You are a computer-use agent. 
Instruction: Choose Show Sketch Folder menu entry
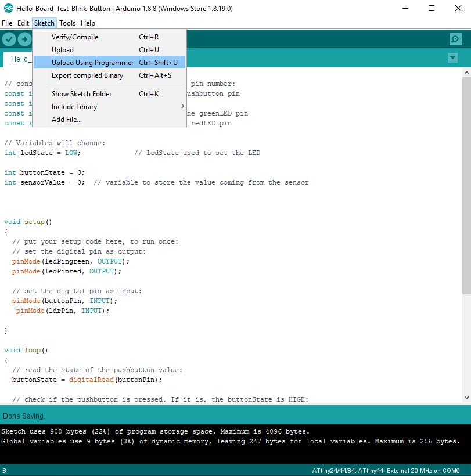109,94
